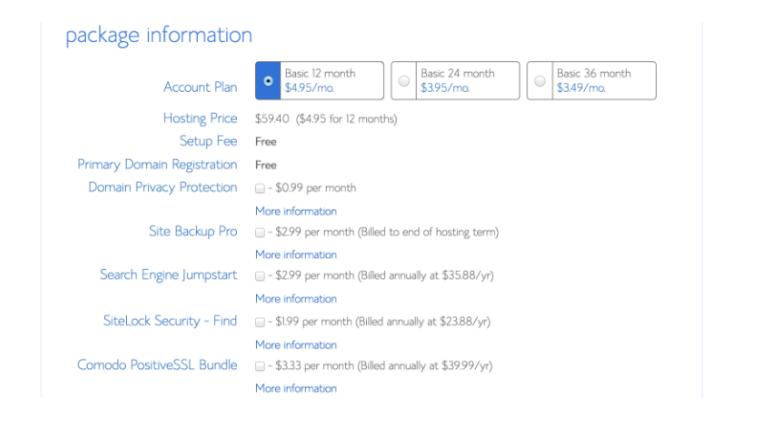Check the Search Engine Jumpstart checkbox
The height and width of the screenshot is (436, 760).
click(260, 276)
